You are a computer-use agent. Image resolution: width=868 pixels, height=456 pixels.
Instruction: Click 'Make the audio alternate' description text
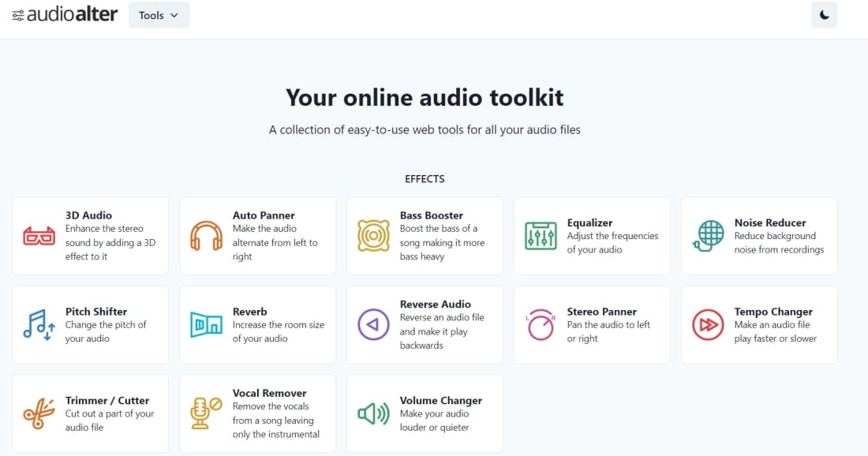[x=275, y=242]
